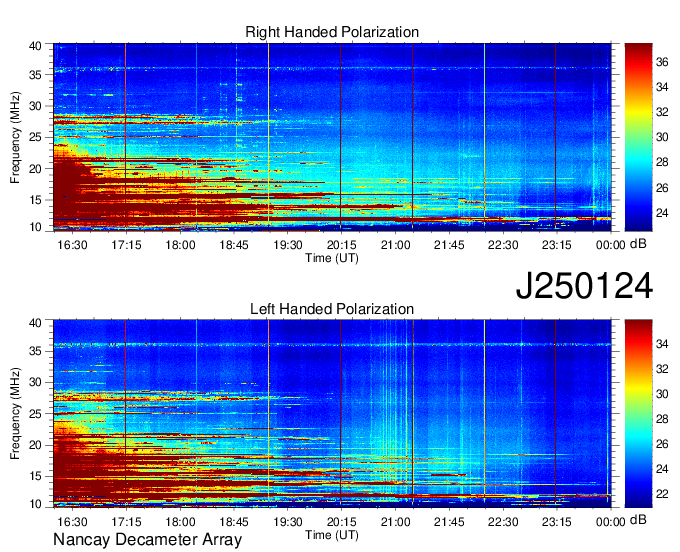The image size is (680, 552).
Task: Click 20 MHz frequency tick on Right Handed plot
Action: click(x=36, y=169)
